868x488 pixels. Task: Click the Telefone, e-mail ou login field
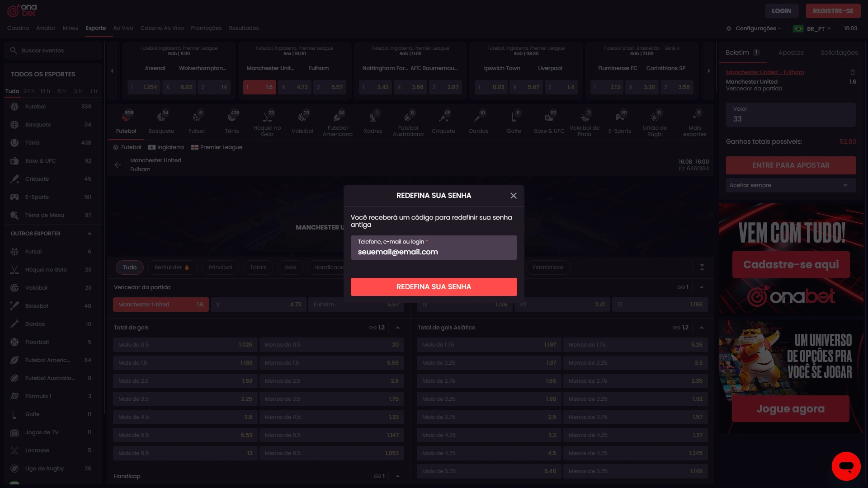(x=434, y=248)
